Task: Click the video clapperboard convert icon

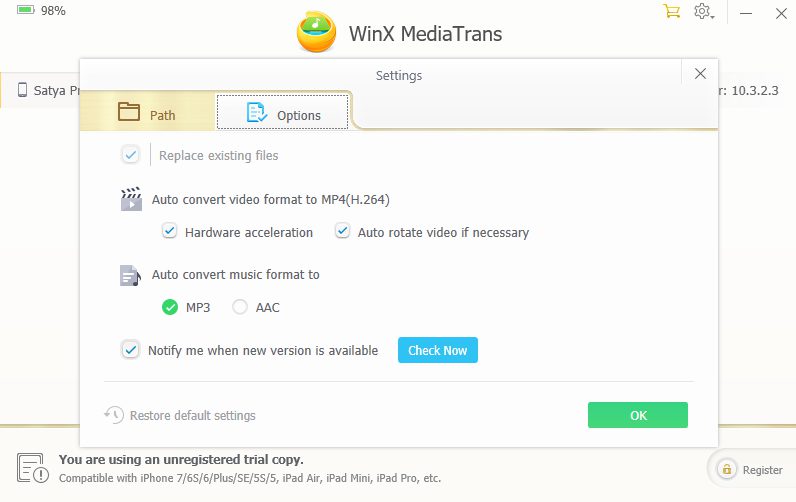Action: (131, 199)
